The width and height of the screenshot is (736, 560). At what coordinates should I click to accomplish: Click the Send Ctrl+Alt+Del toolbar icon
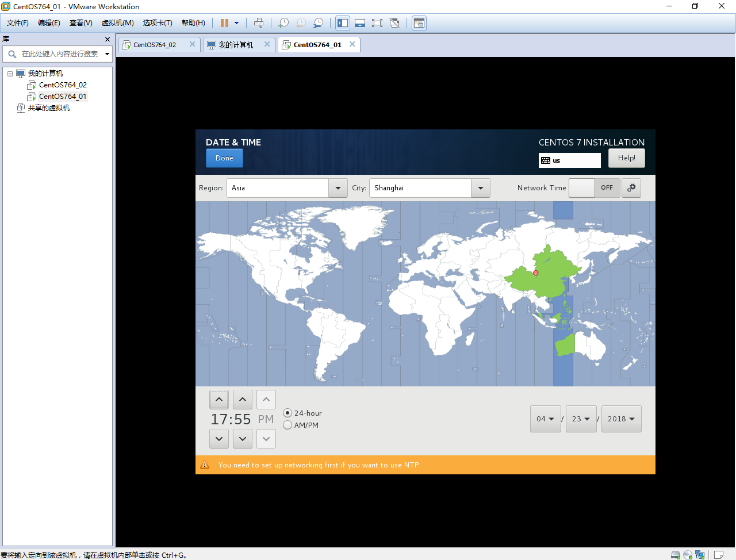point(259,23)
